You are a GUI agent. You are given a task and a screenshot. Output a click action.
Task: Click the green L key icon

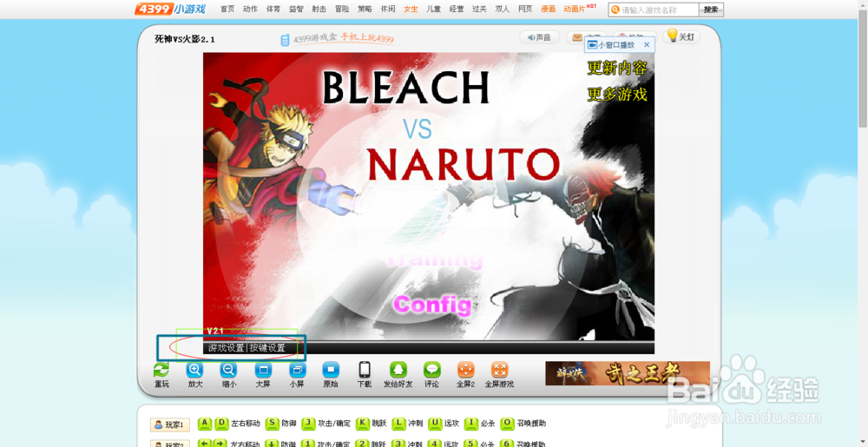[x=398, y=424]
